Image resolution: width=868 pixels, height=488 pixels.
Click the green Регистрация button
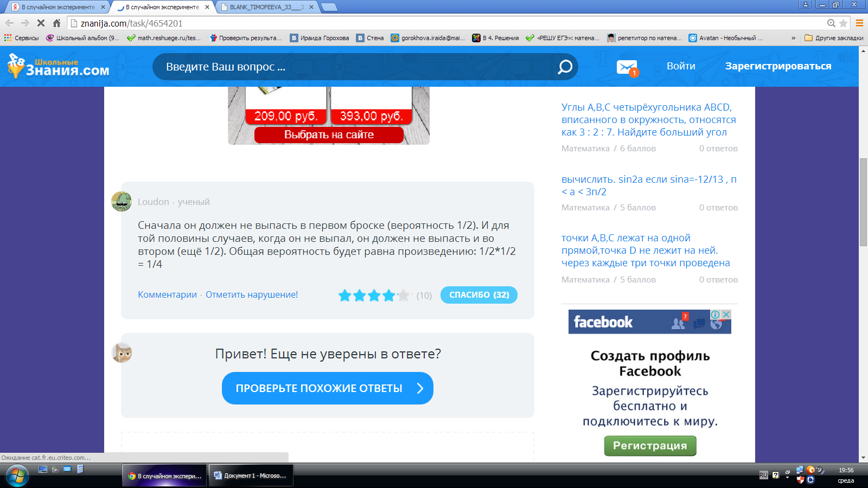tap(650, 446)
